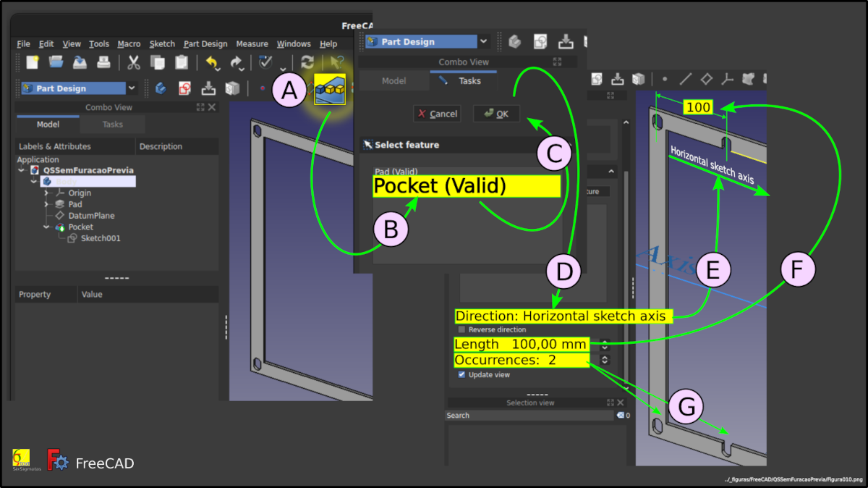Click the Print icon in toolbar
The width and height of the screenshot is (868, 488).
tap(103, 63)
